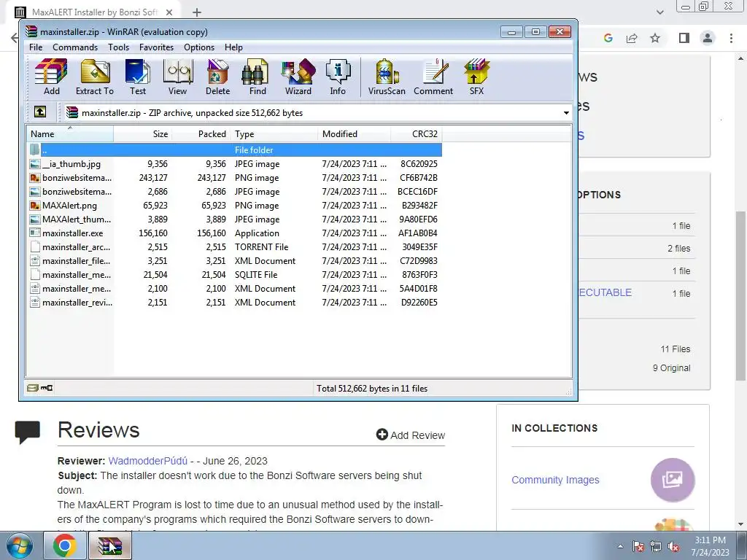This screenshot has height=560, width=747.
Task: Open the Community Images collection link
Action: (x=555, y=480)
